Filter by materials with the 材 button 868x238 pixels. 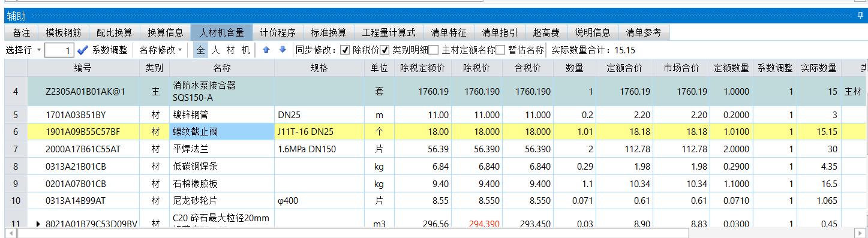coord(230,50)
